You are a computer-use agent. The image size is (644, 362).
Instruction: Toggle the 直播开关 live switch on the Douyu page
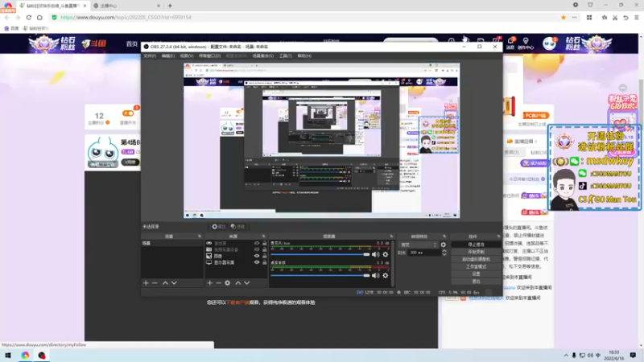point(128,113)
